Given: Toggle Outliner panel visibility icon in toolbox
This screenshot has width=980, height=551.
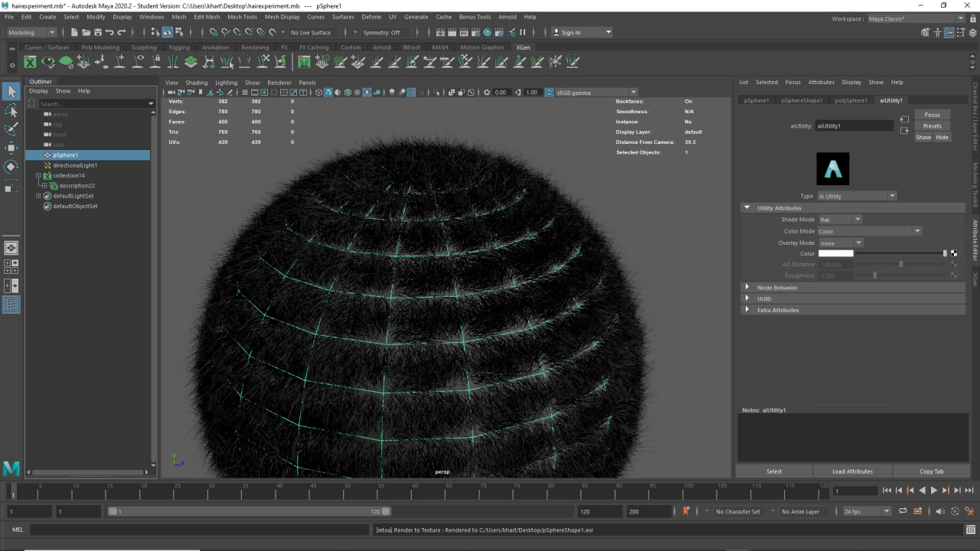Looking at the screenshot, I should coord(11,304).
